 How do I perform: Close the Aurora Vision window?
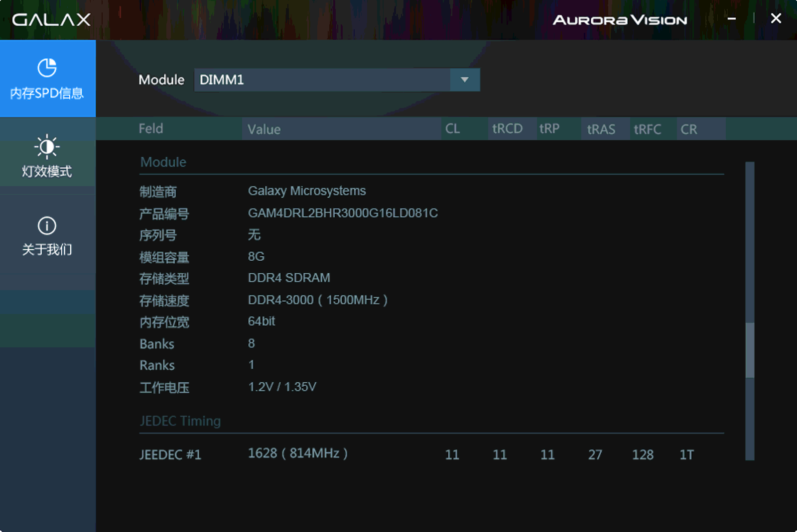[776, 18]
